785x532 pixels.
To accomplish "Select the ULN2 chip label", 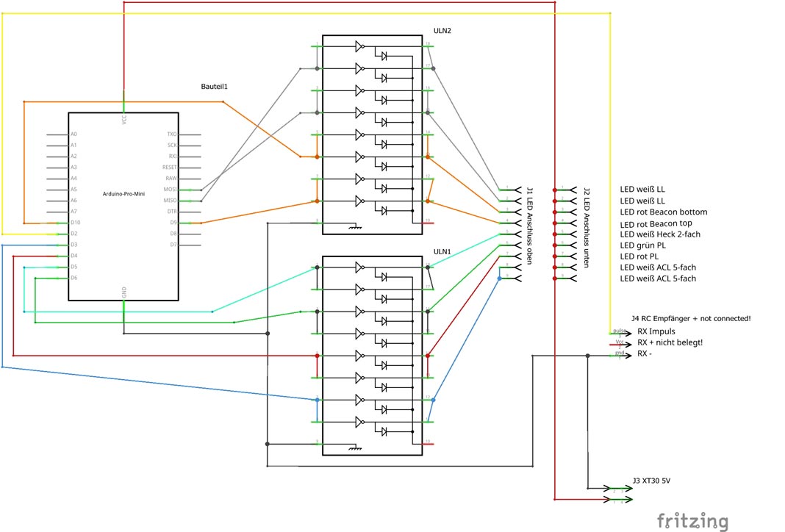I will 442,31.
